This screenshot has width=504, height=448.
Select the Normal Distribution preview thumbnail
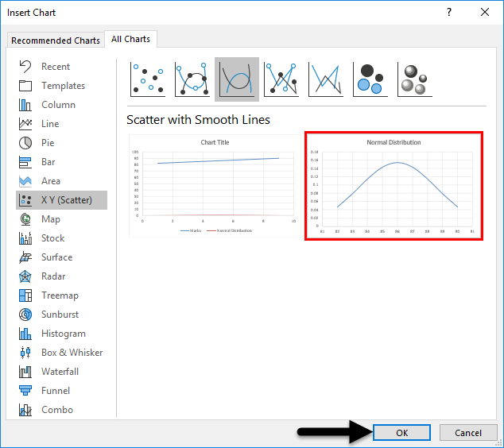[394, 186]
